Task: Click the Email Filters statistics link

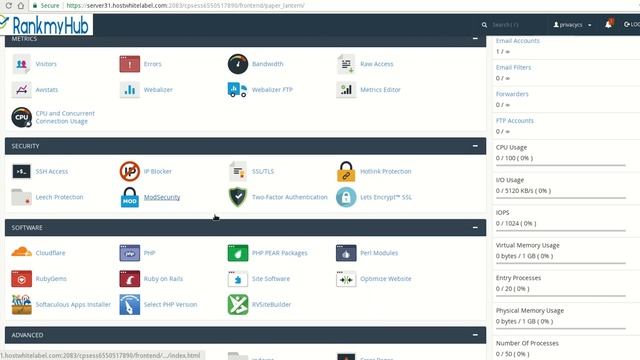Action: [513, 67]
